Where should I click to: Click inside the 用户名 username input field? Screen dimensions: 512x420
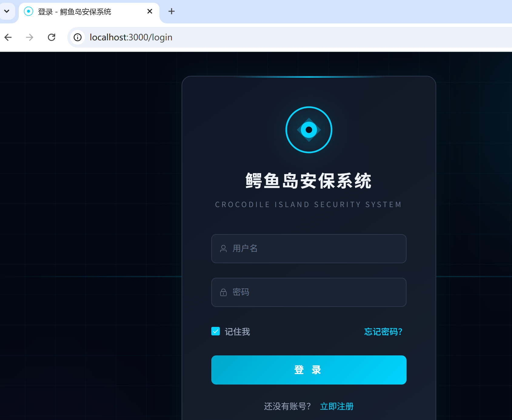click(x=309, y=249)
